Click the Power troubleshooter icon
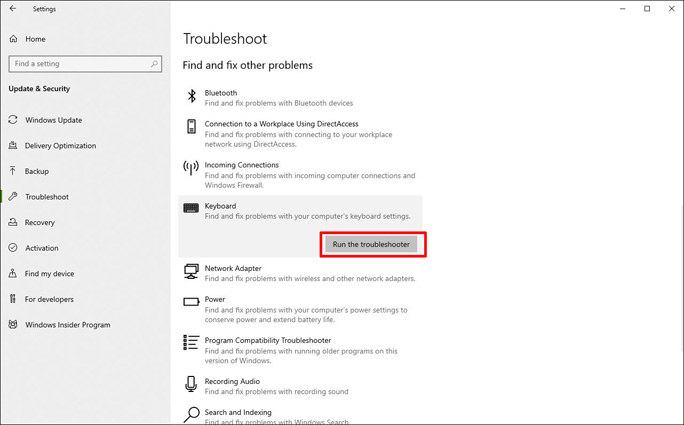684x425 pixels. click(x=192, y=303)
